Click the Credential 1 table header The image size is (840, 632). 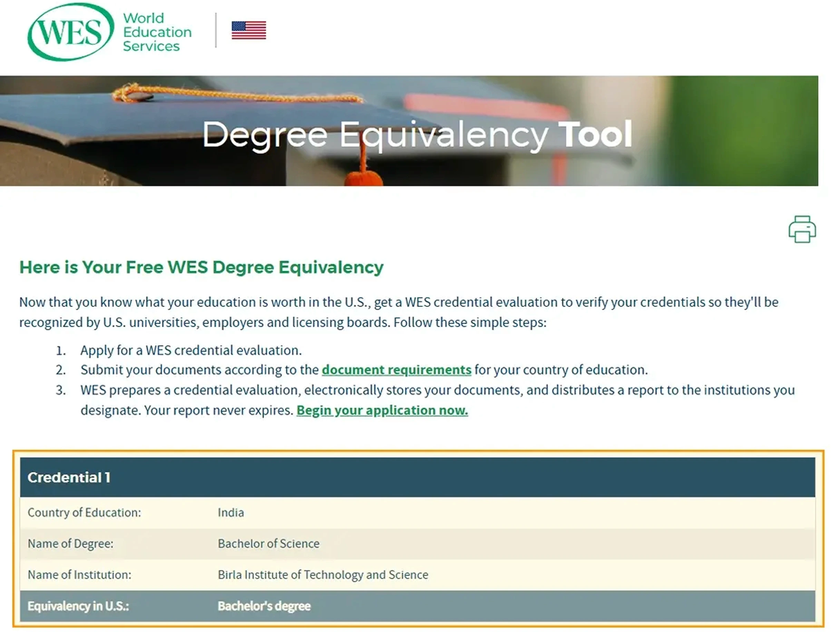coord(69,477)
